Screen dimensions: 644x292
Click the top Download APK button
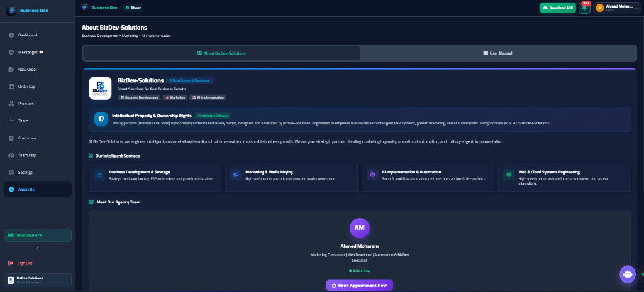(x=558, y=8)
